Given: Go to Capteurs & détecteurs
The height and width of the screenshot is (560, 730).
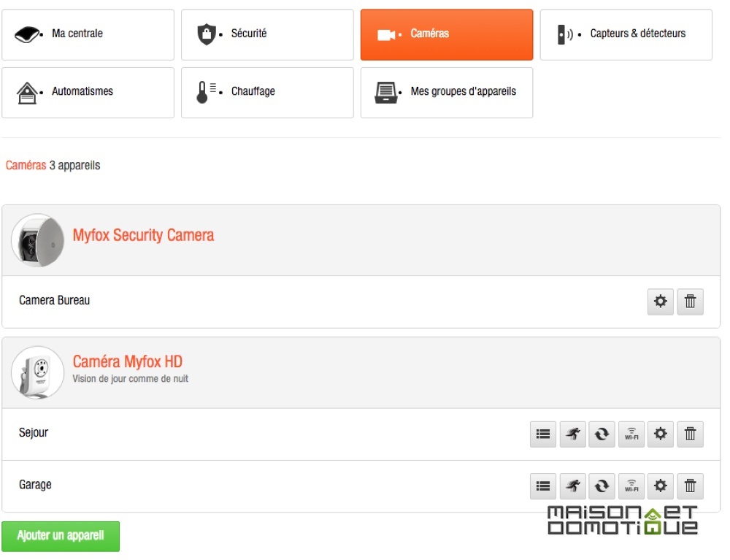Looking at the screenshot, I should [x=626, y=34].
